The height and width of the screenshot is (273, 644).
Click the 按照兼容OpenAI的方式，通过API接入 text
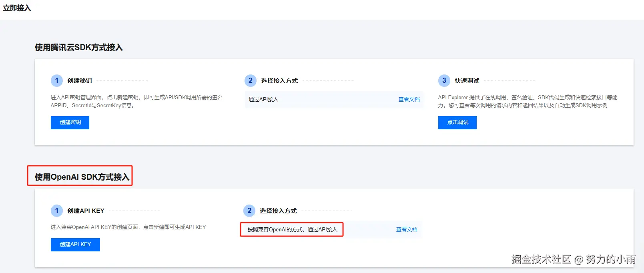pos(292,229)
